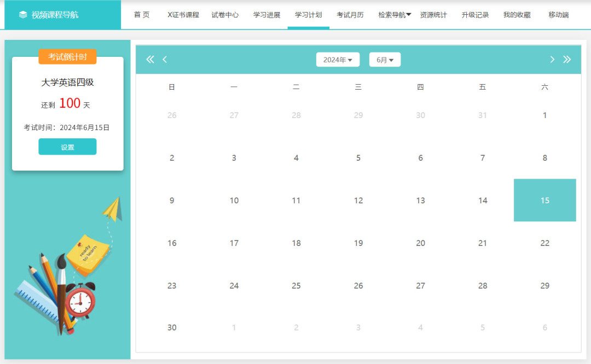Click the stacked layers logo icon

click(23, 15)
